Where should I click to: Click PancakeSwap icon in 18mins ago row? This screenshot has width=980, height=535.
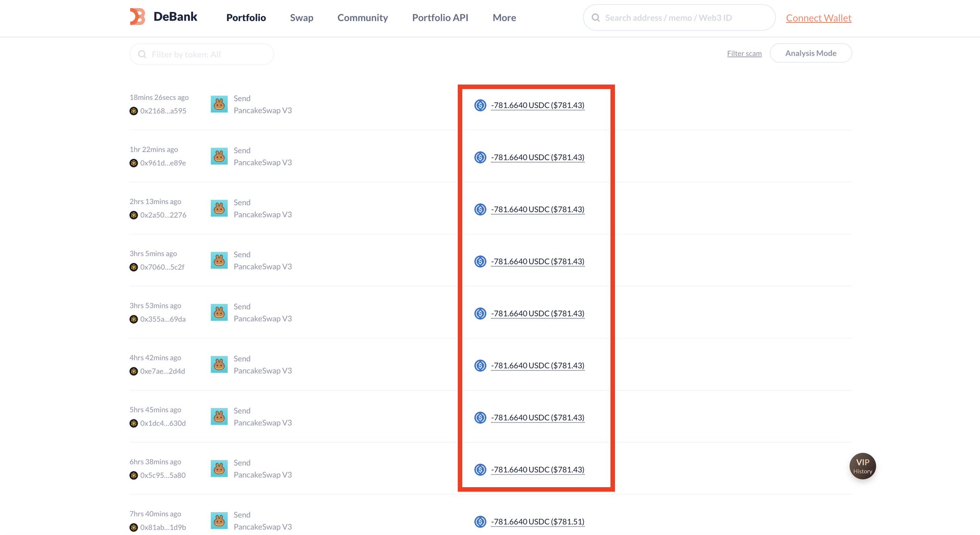(219, 104)
